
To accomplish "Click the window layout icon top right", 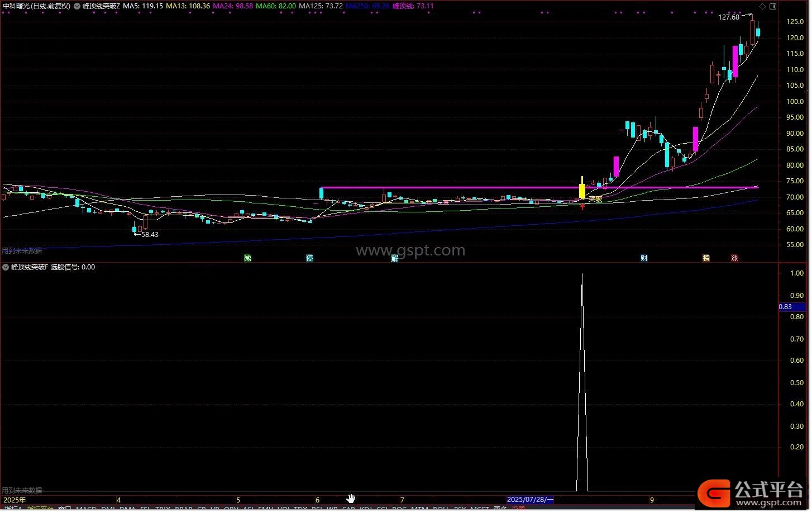I will click(x=773, y=6).
